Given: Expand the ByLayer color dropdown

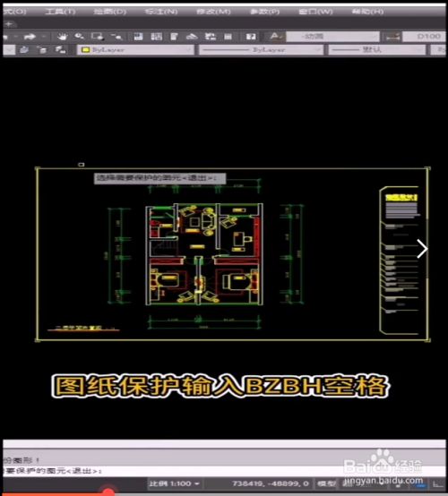Looking at the screenshot, I should pos(189,50).
